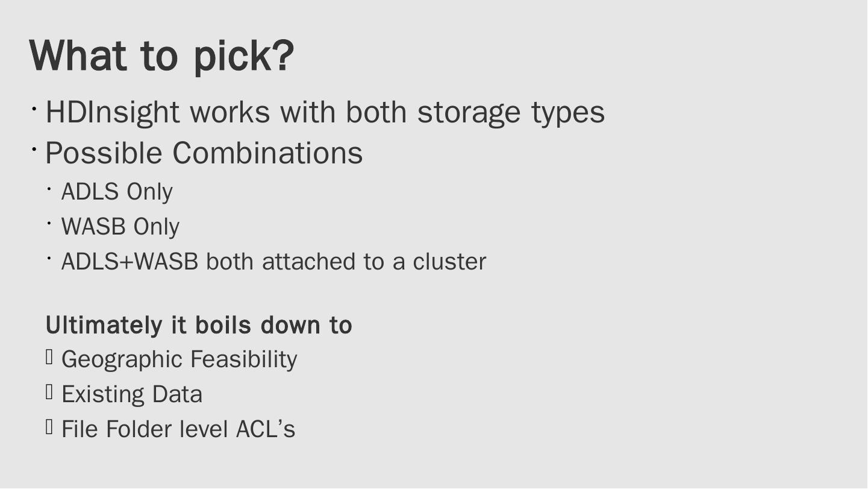Click the "What to pick?" slide title
The width and height of the screenshot is (868, 489).
pos(161,55)
